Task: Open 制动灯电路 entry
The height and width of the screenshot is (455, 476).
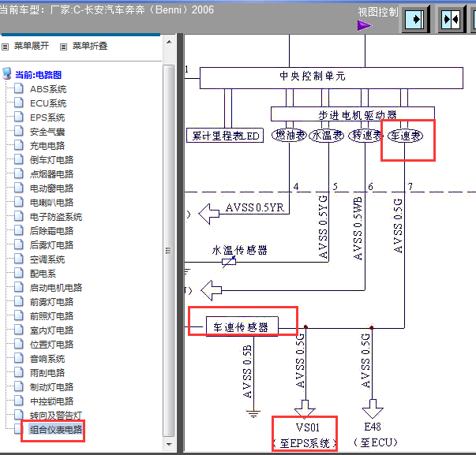Action: [51, 387]
